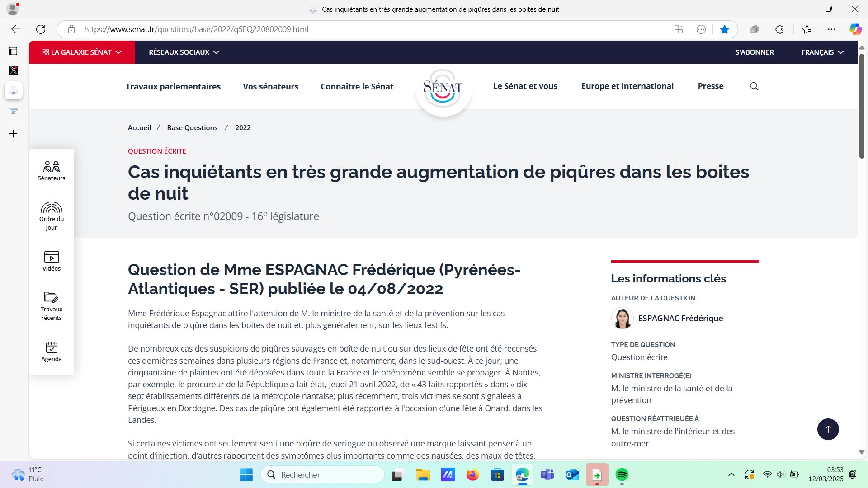Open the Sénateurs sidebar icon
This screenshot has width=868, height=488.
[52, 171]
